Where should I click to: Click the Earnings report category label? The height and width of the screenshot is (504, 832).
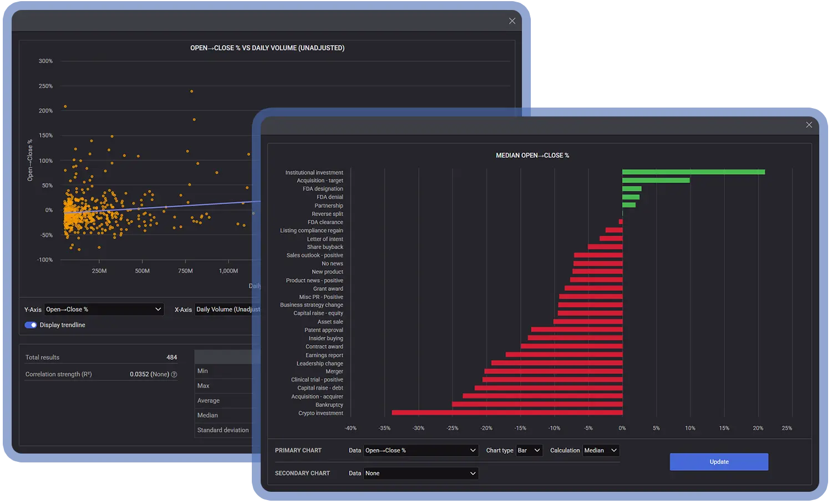(324, 355)
